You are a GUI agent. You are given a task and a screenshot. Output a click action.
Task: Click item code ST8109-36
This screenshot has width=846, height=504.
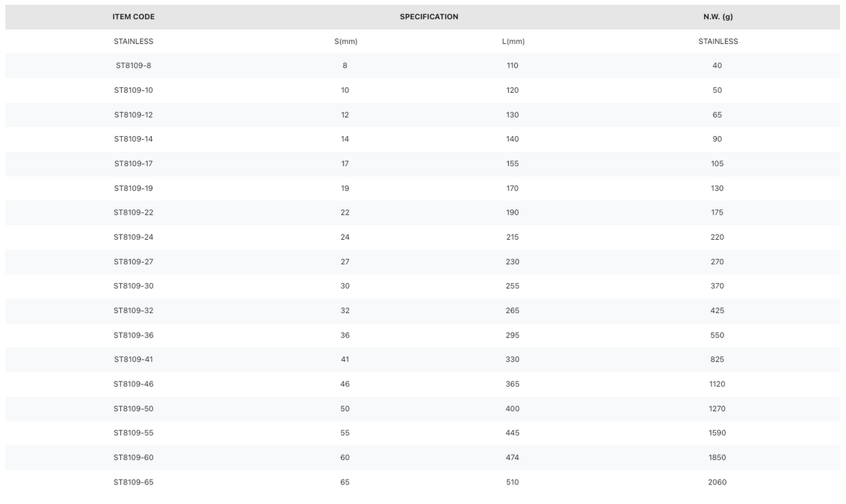coord(133,335)
